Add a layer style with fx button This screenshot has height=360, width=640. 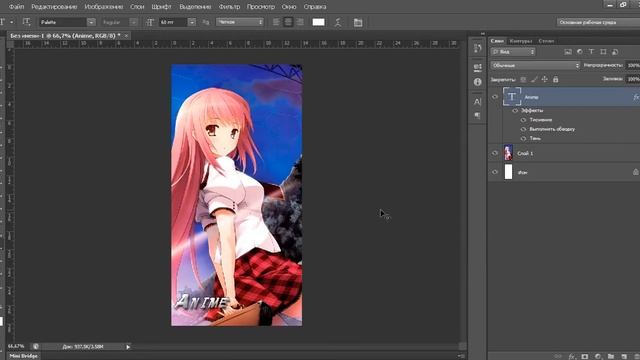coord(572,356)
